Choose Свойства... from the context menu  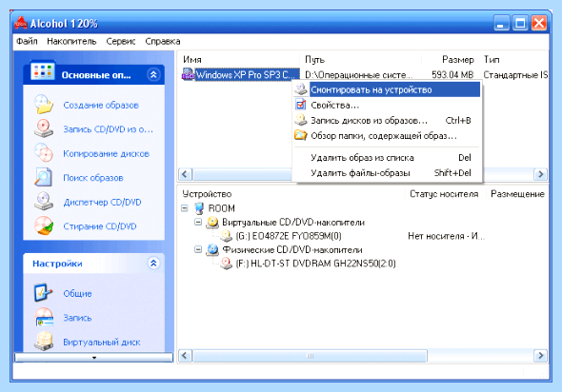coord(387,105)
